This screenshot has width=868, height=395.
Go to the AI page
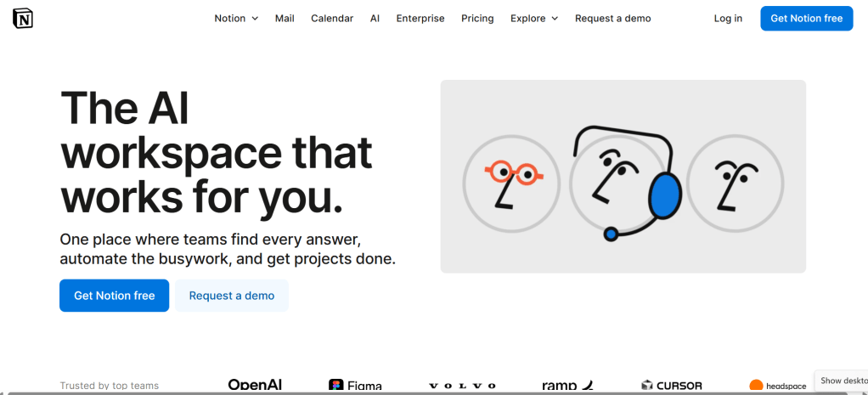pos(375,19)
